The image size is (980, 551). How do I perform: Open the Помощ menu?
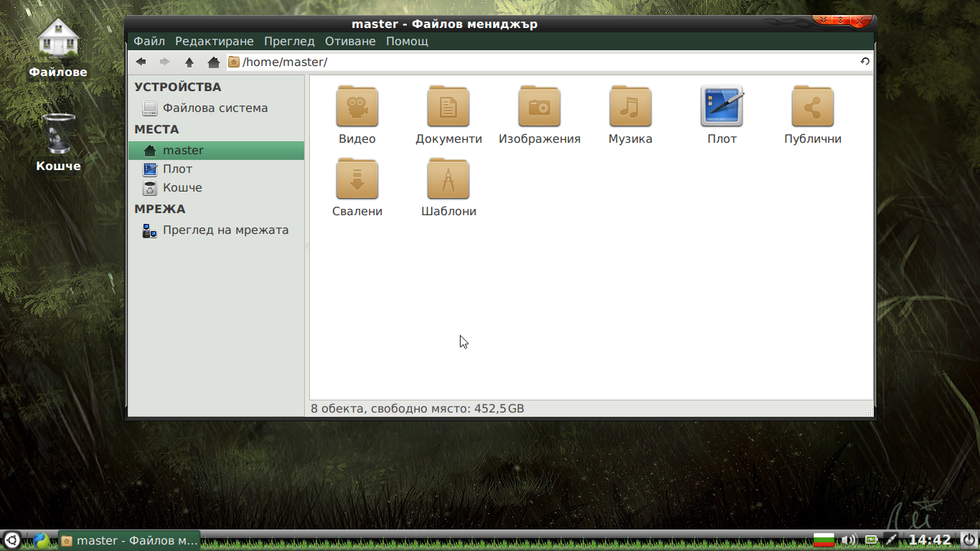tap(407, 41)
